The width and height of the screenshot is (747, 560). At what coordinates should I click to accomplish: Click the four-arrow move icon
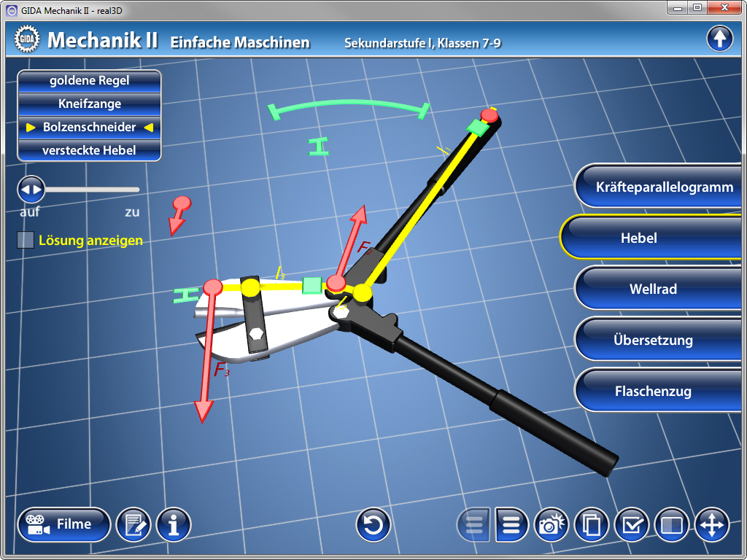tap(711, 524)
